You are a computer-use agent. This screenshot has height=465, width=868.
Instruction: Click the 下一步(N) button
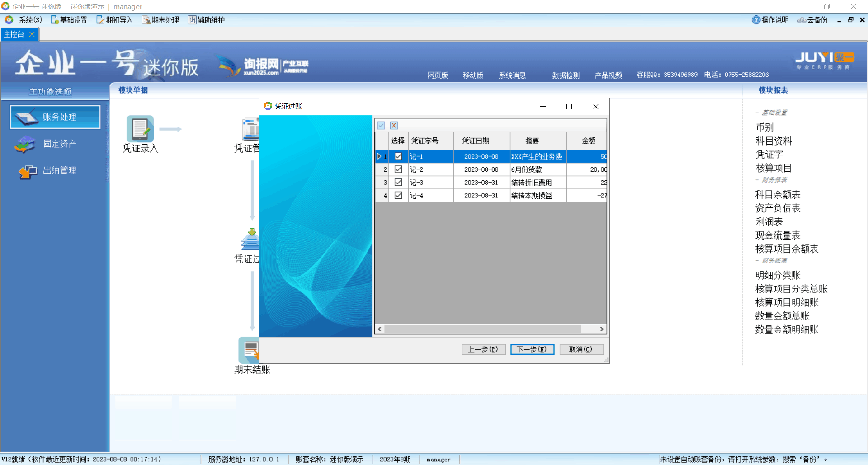(532, 349)
